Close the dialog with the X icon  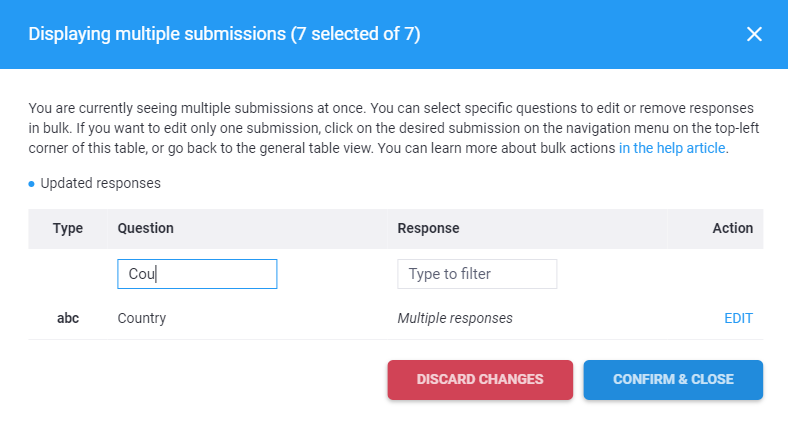pyautogui.click(x=754, y=34)
